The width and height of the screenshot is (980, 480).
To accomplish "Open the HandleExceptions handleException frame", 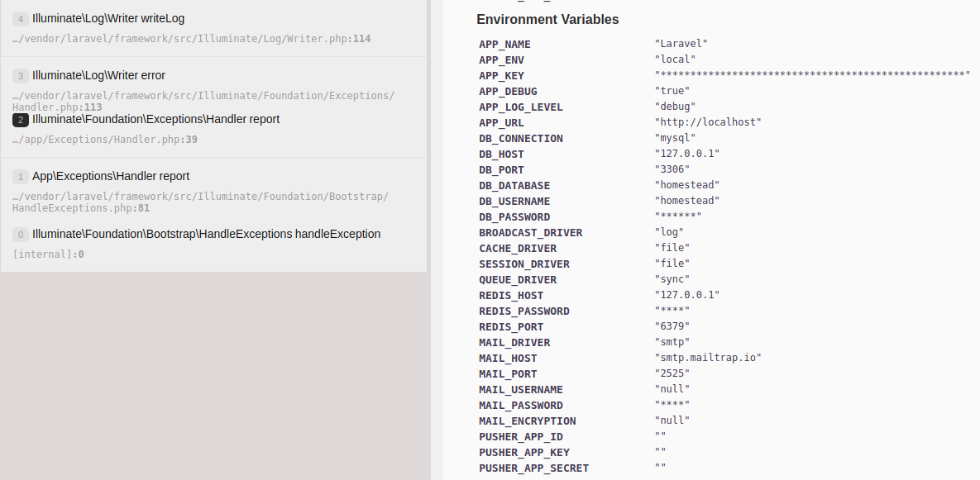I will pos(206,235).
